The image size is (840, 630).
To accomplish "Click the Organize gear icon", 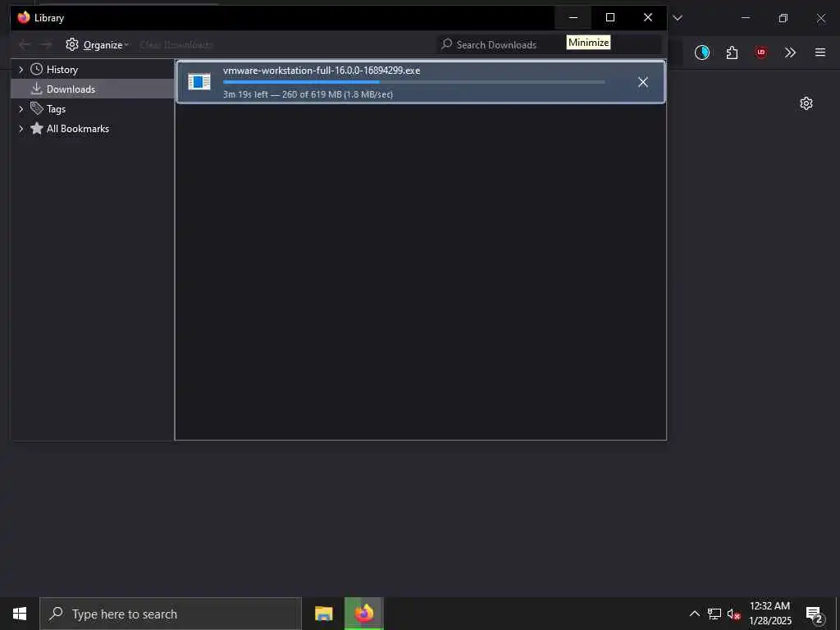I will (x=72, y=44).
